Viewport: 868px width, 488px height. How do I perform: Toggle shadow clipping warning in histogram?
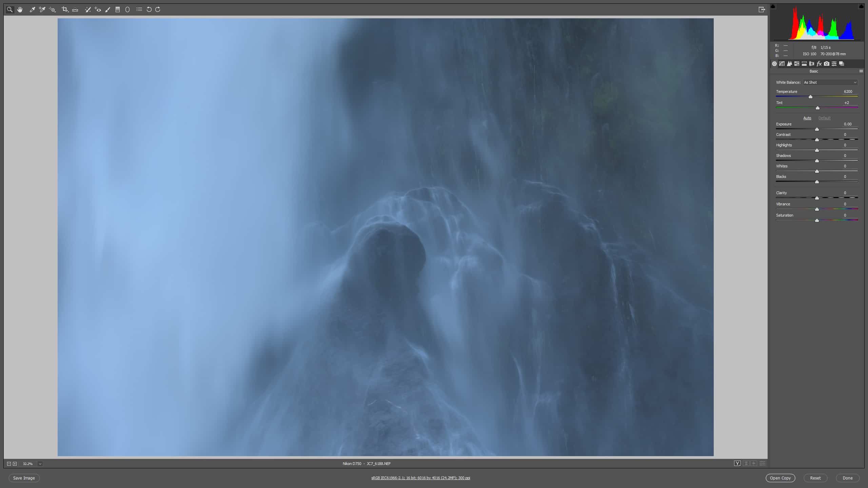pos(773,6)
